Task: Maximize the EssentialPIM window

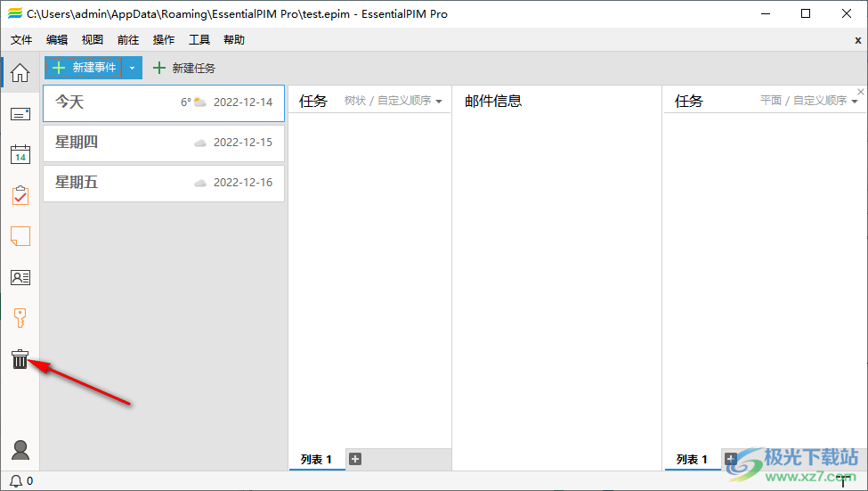Action: point(806,13)
